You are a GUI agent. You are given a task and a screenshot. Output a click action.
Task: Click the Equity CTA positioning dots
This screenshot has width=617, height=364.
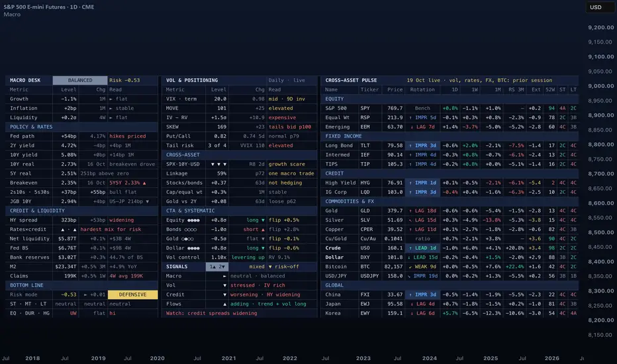[x=193, y=220]
